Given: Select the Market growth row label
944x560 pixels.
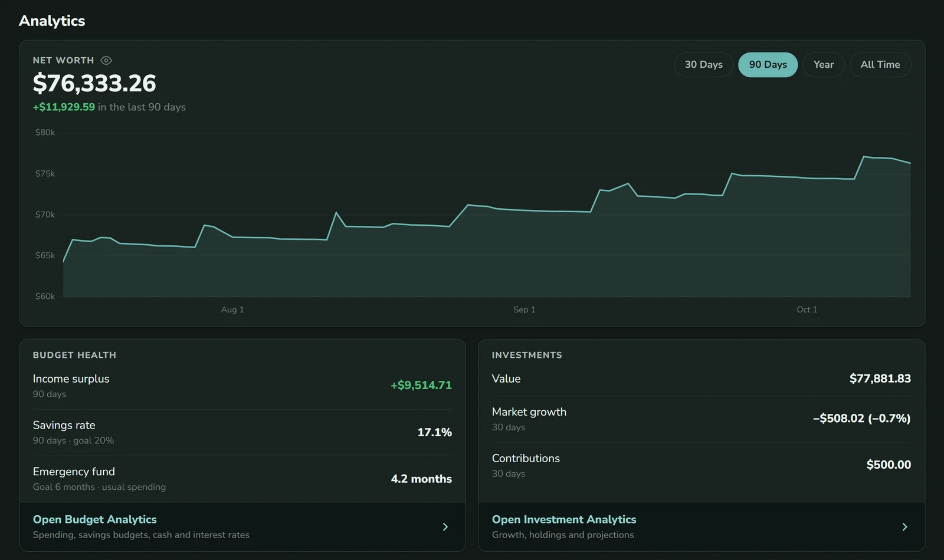Looking at the screenshot, I should point(529,411).
